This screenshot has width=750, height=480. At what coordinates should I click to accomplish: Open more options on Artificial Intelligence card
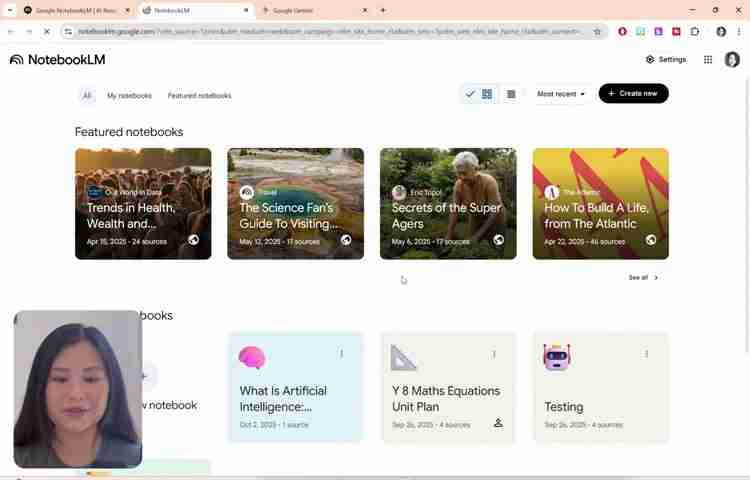point(342,354)
